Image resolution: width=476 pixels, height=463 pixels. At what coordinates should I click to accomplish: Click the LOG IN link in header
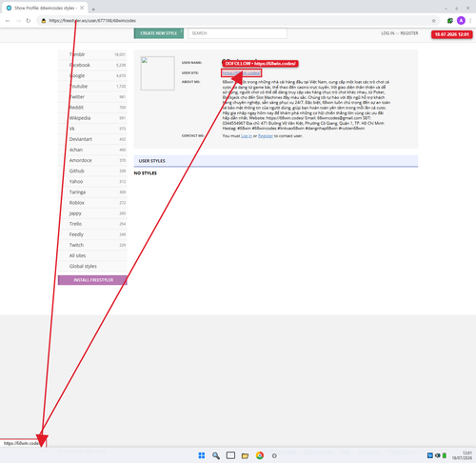(387, 33)
